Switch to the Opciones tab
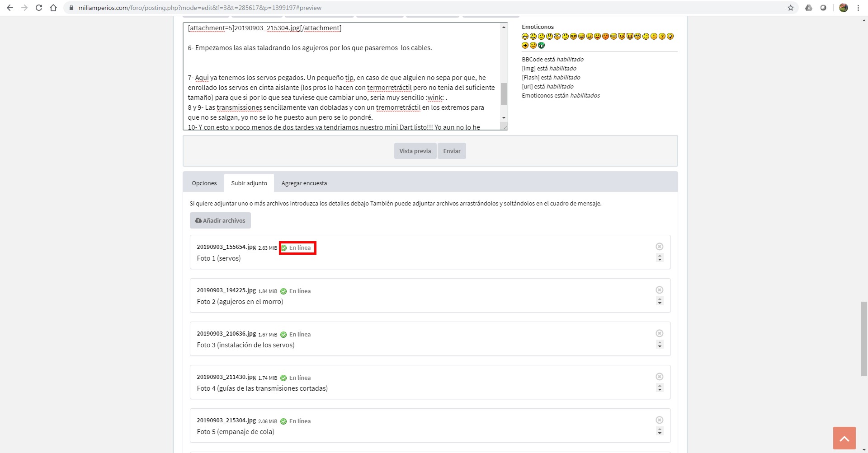Image resolution: width=868 pixels, height=453 pixels. point(204,183)
